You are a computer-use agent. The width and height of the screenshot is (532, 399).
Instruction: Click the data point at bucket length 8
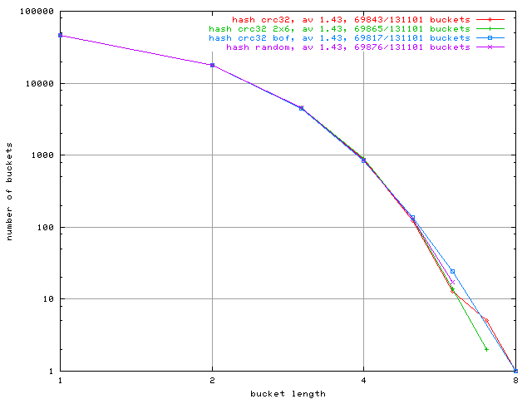[515, 372]
